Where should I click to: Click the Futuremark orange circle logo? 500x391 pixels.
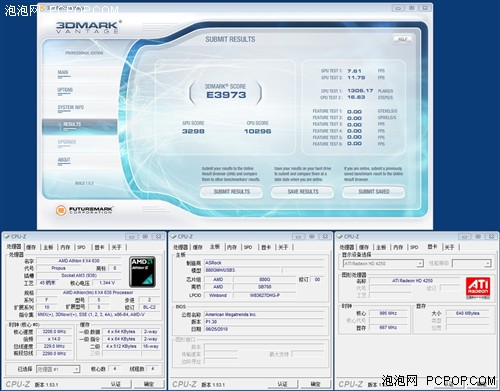pyautogui.click(x=61, y=210)
